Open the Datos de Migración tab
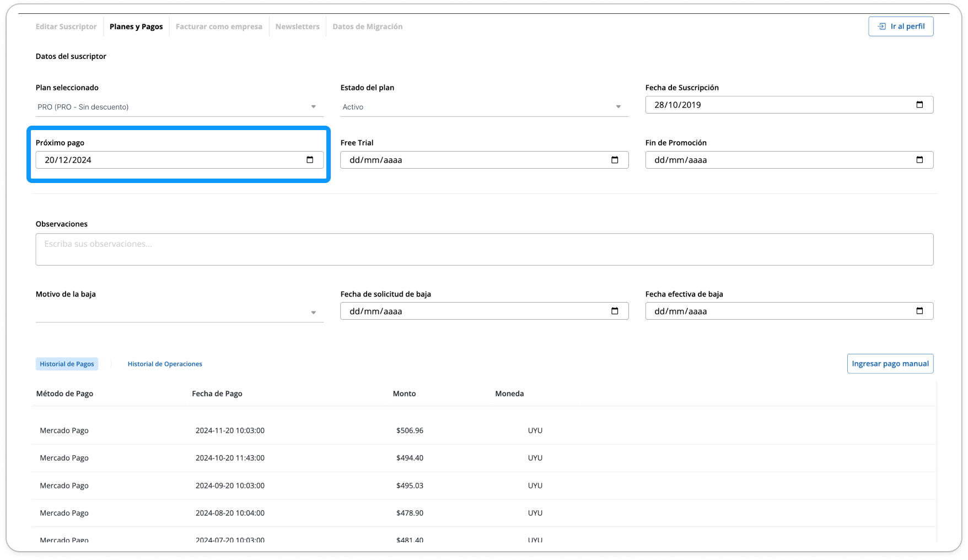This screenshot has width=968, height=560. click(368, 26)
